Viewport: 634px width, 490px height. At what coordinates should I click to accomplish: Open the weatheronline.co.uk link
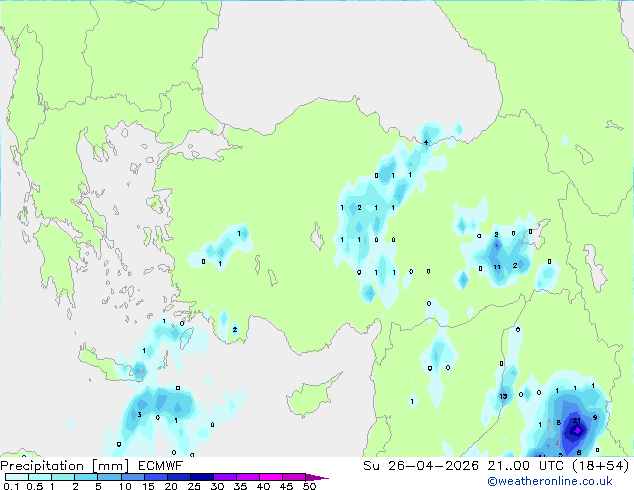click(x=550, y=481)
